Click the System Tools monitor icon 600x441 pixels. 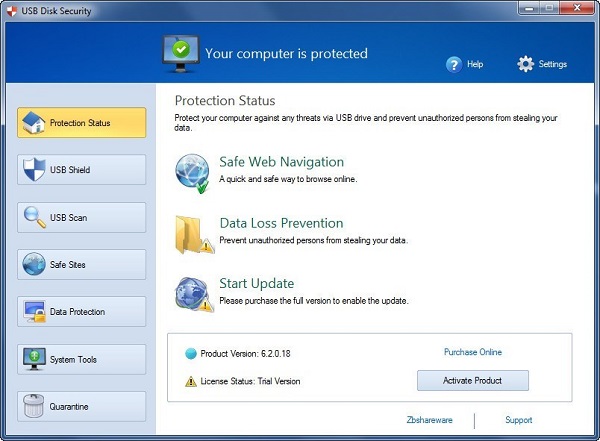(34, 359)
